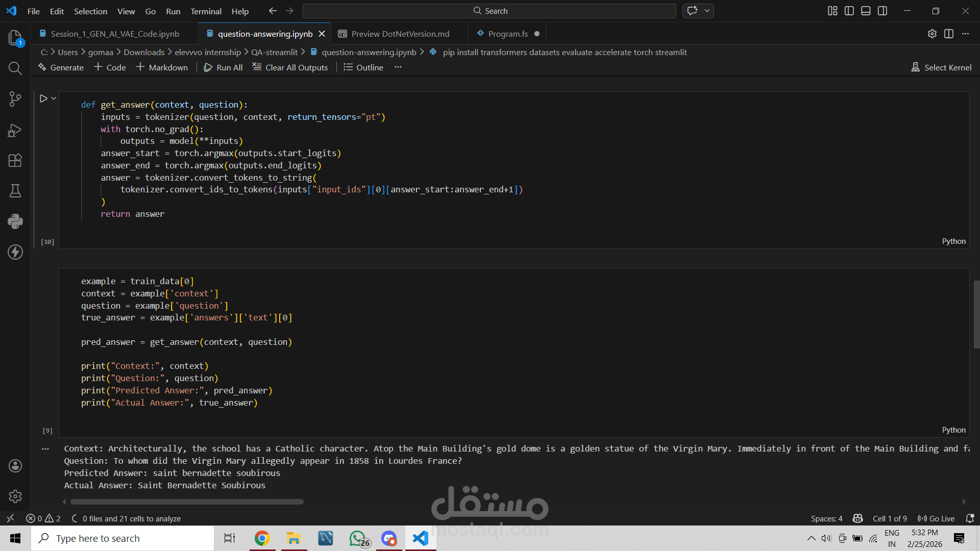
Task: Open the Explorer view in activity bar
Action: coord(15,38)
